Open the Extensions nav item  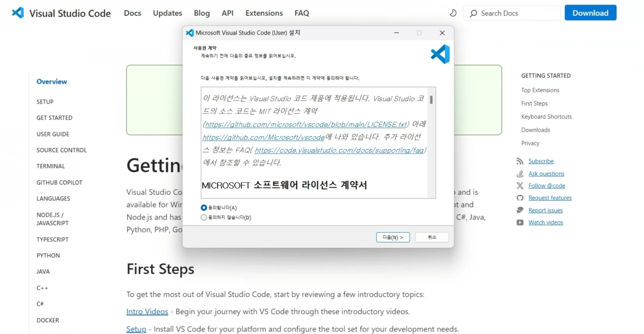(x=264, y=13)
